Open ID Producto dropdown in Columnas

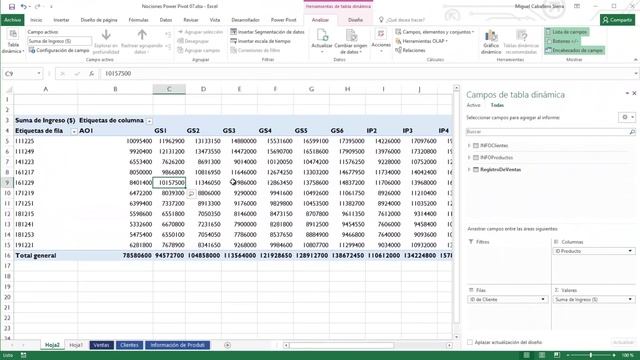630,251
